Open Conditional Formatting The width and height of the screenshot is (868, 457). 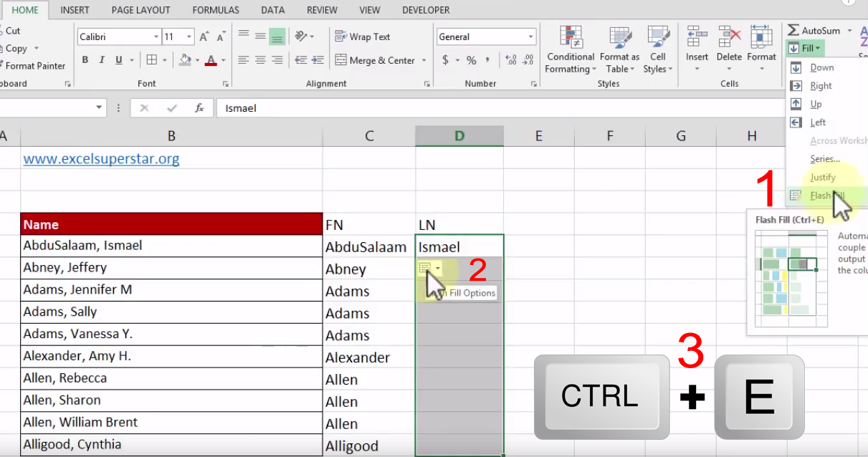pyautogui.click(x=571, y=50)
